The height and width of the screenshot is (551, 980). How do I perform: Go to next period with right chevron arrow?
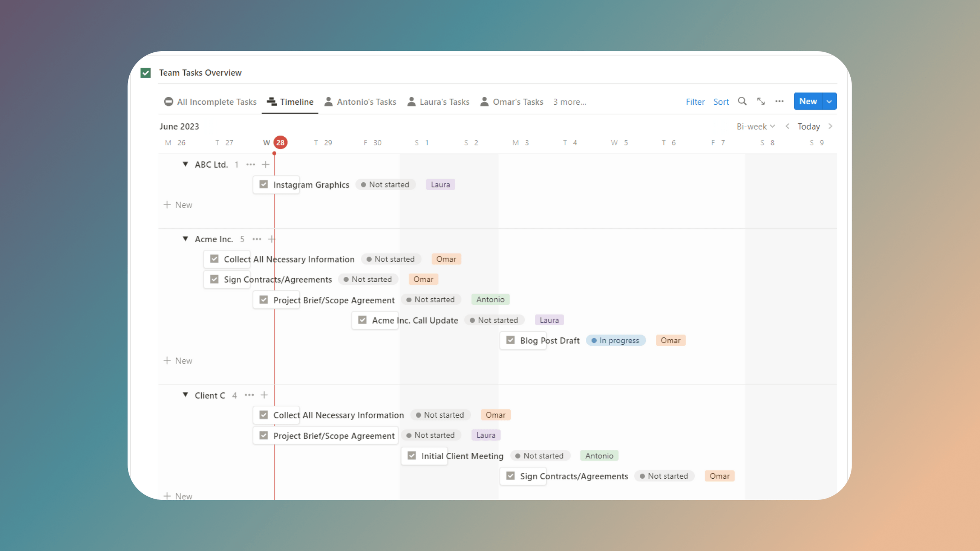point(830,126)
